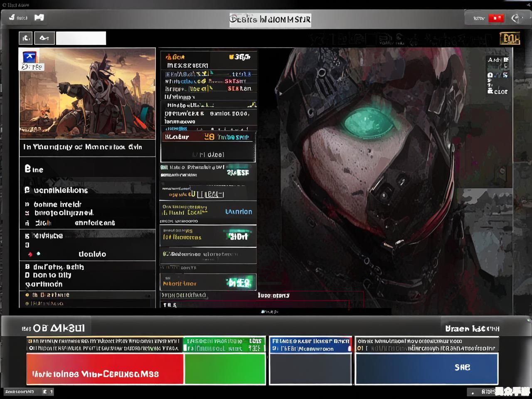This screenshot has height=399, width=532.
Task: Click the back arrow icon in top bar
Action: pos(12,17)
